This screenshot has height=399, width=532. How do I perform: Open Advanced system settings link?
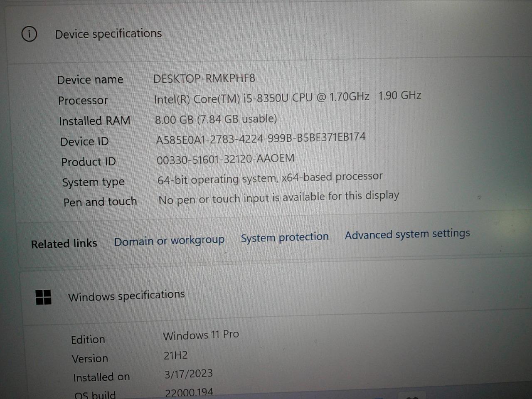pos(407,234)
